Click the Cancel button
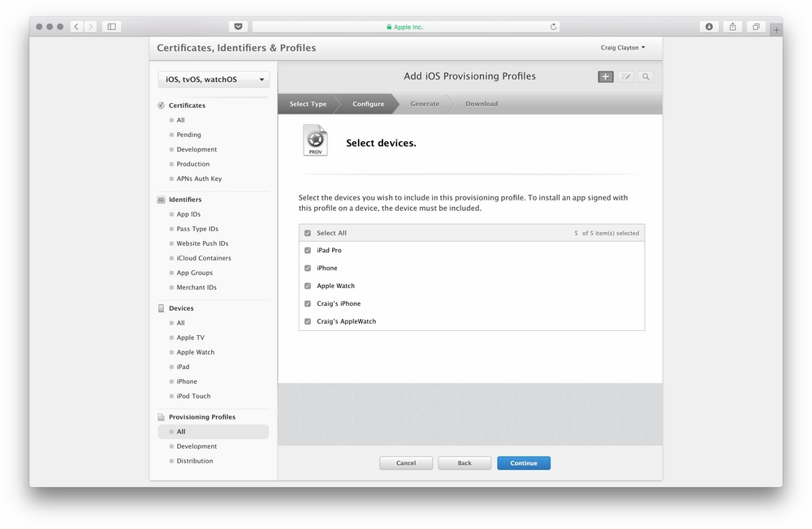The image size is (812, 529). (406, 463)
